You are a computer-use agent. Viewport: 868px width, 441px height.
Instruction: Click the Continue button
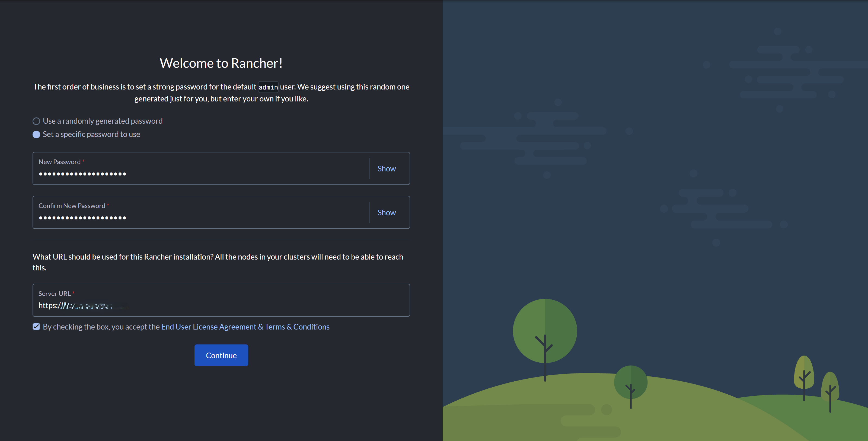(x=221, y=355)
